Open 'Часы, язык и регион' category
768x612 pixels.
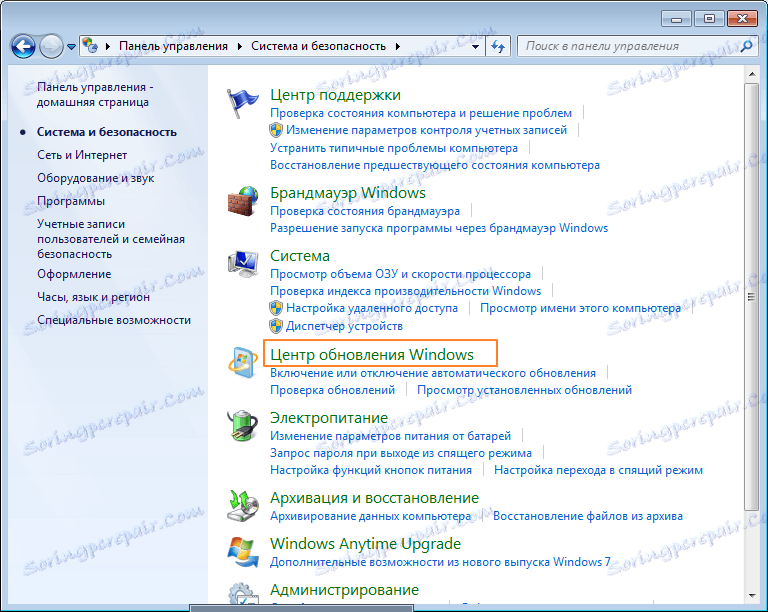point(93,297)
